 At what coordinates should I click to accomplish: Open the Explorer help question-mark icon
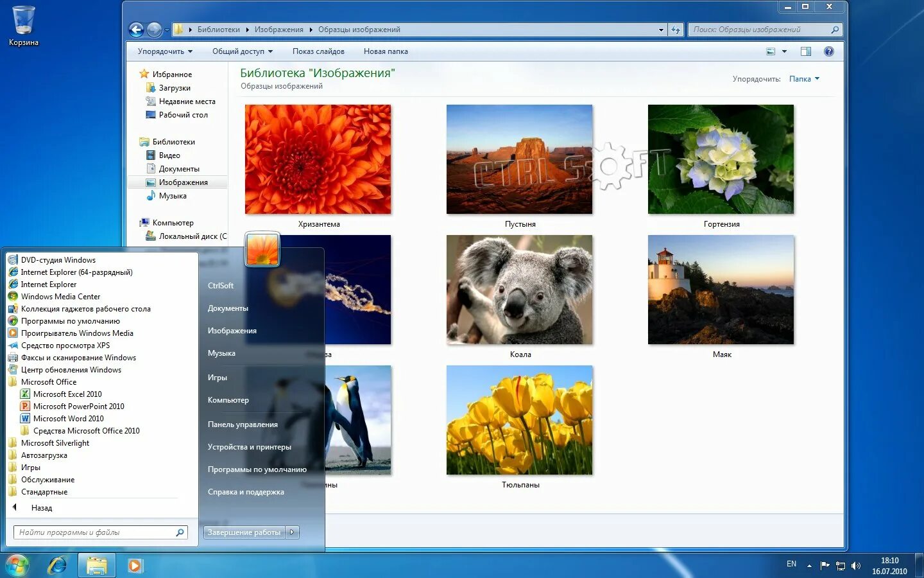click(829, 51)
